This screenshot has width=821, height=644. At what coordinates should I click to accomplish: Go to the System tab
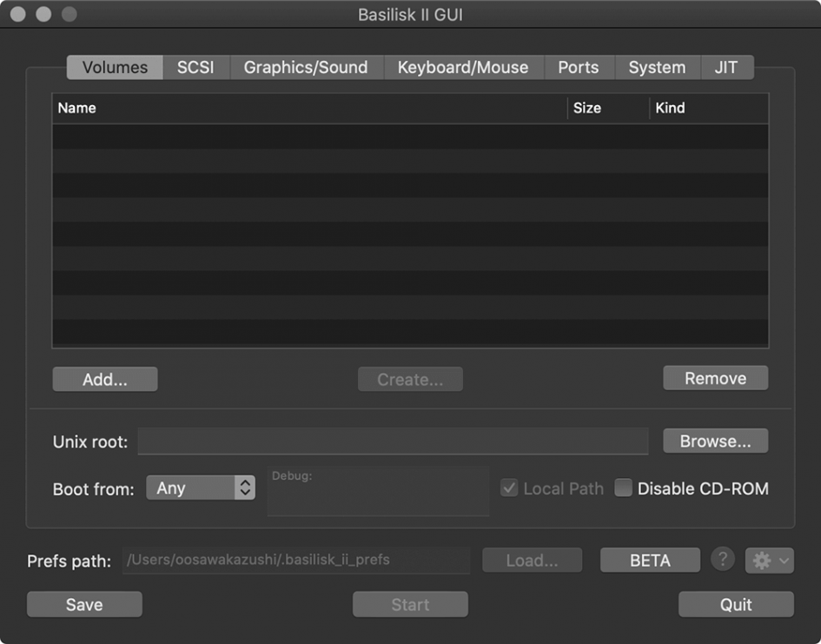tap(657, 68)
